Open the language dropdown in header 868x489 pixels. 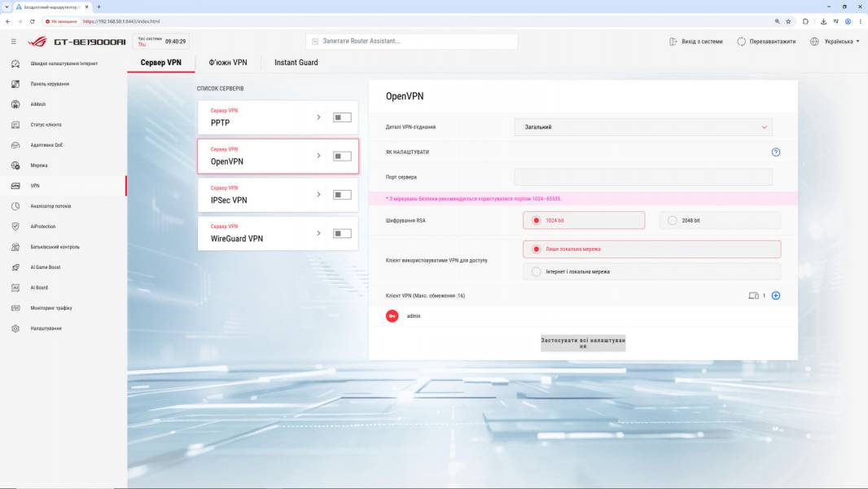tap(835, 42)
